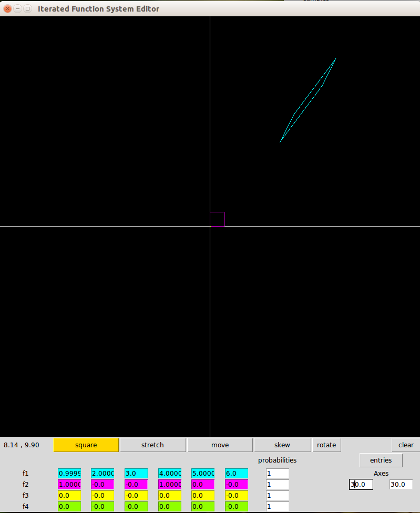Viewport: 420px width, 513px height.
Task: Click the first cyan f1 coefficient field
Action: tap(69, 474)
